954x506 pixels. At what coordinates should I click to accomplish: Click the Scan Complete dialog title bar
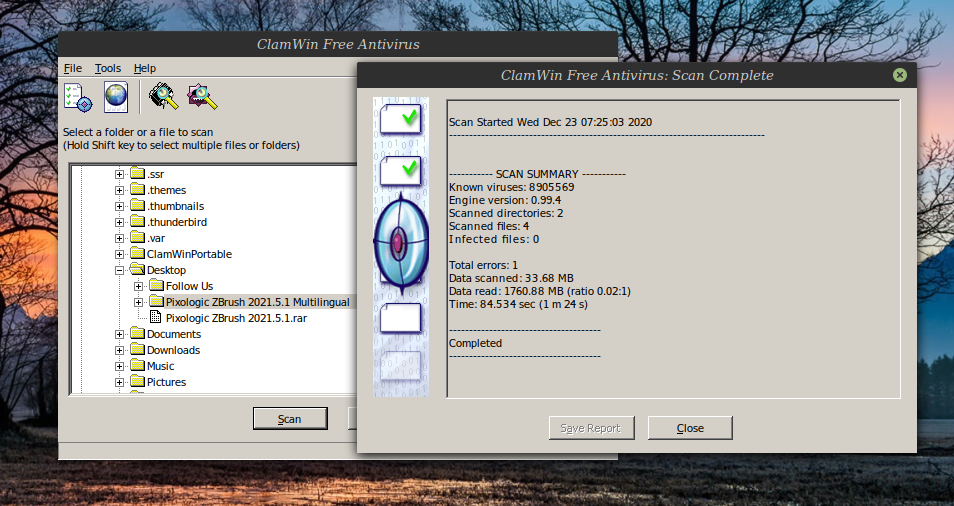[636, 75]
